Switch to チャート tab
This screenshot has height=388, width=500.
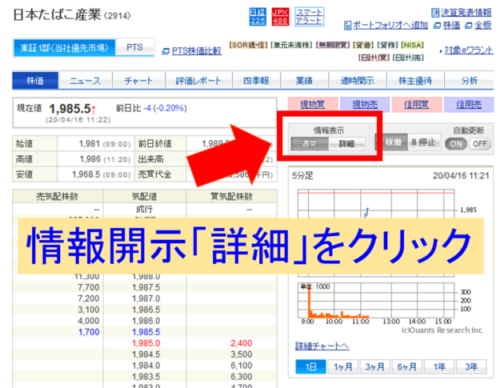[139, 81]
